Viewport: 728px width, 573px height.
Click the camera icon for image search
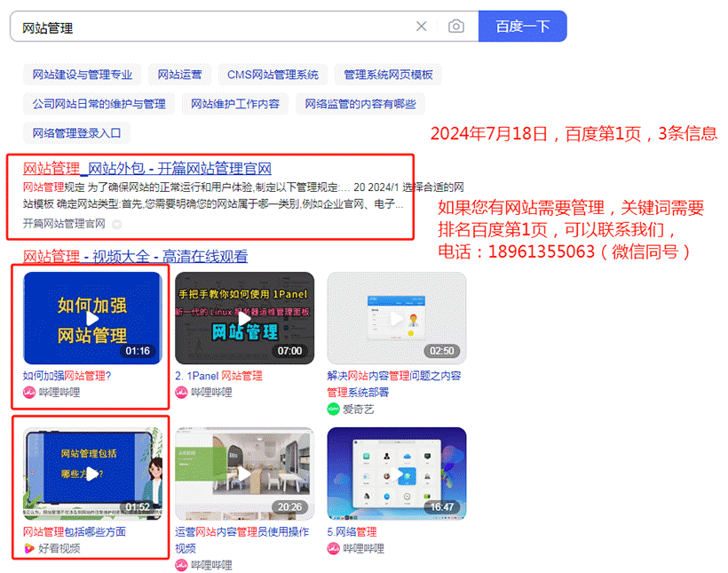456,27
